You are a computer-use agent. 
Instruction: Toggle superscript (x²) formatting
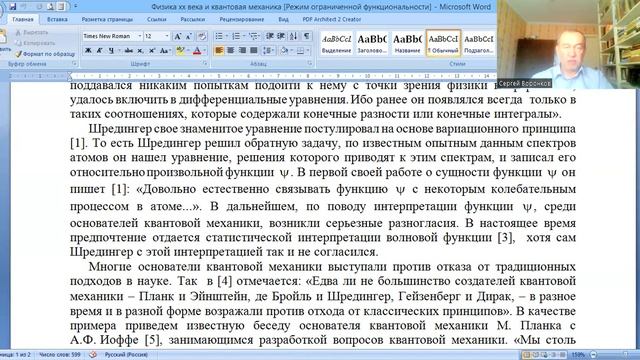coord(151,51)
